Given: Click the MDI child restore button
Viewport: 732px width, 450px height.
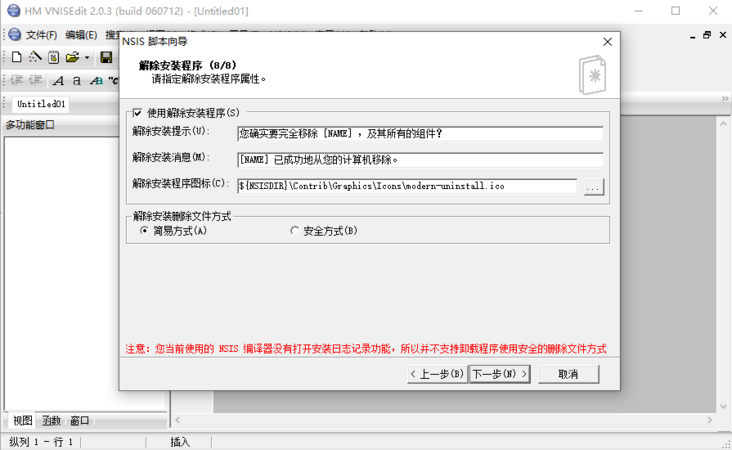Looking at the screenshot, I should tap(707, 35).
